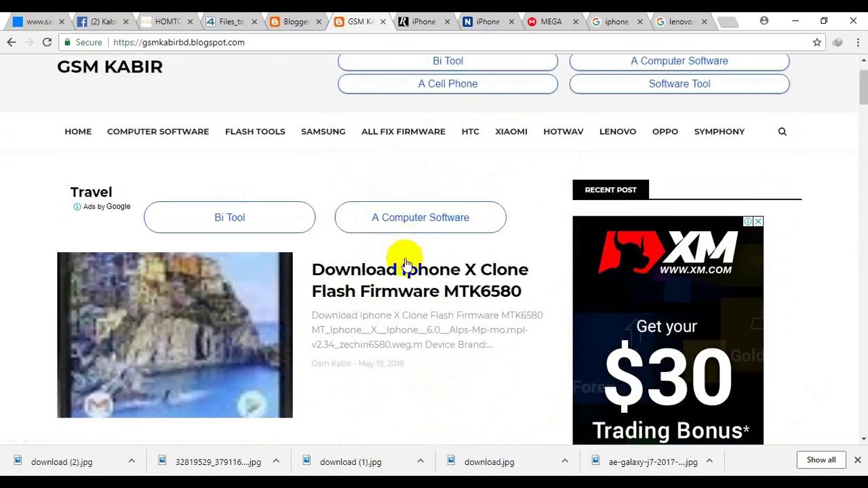Close the Facebook tab
The width and height of the screenshot is (868, 488).
pos(125,22)
